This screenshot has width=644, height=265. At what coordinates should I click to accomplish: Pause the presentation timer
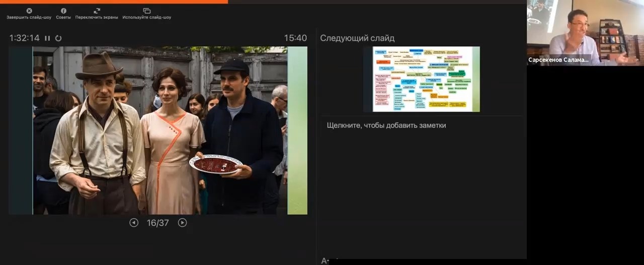tap(47, 38)
